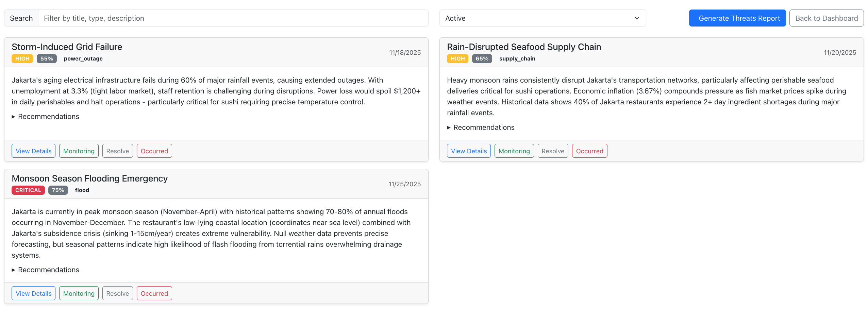Viewport: 868px width, 327px height.
Task: Select Back to Dashboard
Action: coord(827,18)
